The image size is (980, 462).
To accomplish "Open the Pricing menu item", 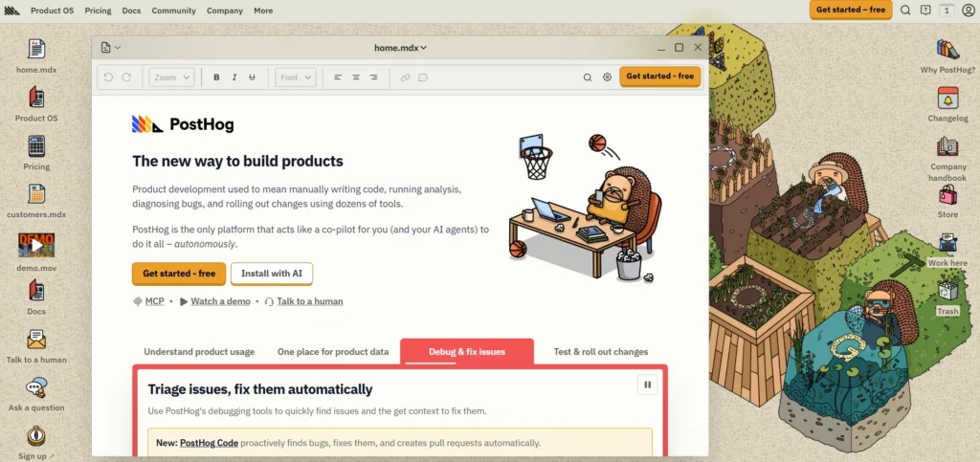I will click(x=99, y=11).
